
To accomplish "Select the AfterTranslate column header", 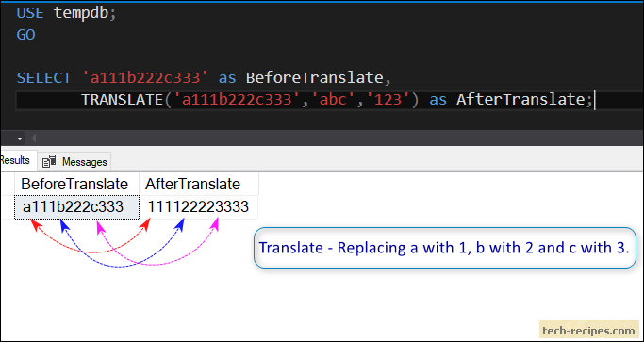I will click(199, 184).
